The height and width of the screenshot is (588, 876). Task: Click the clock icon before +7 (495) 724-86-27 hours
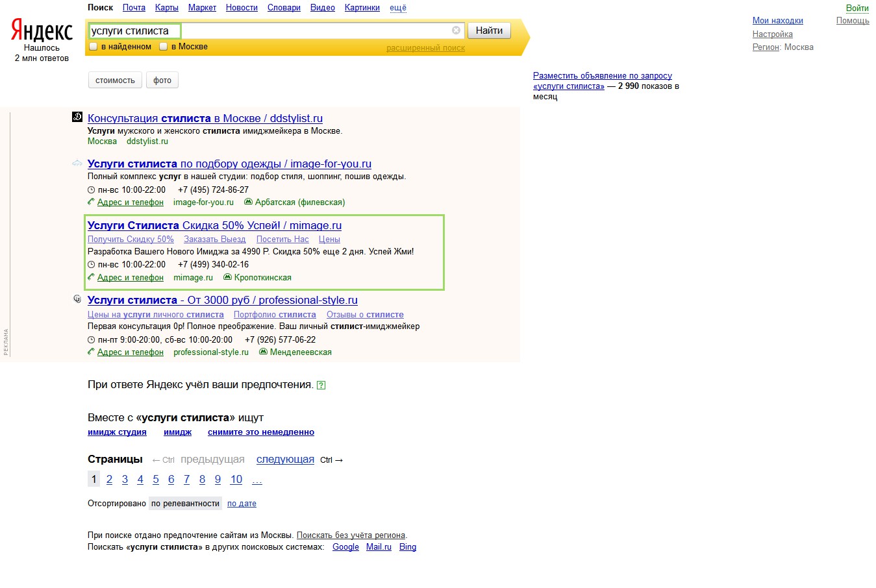pyautogui.click(x=92, y=190)
